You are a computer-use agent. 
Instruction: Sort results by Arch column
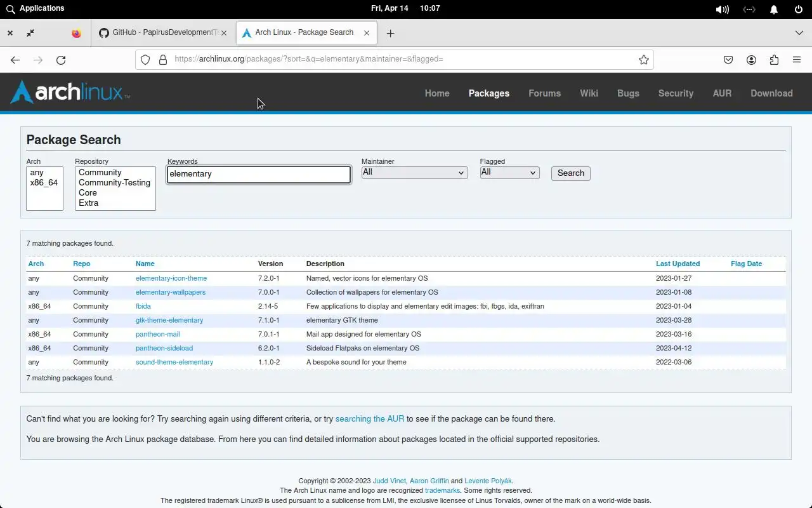(36, 264)
